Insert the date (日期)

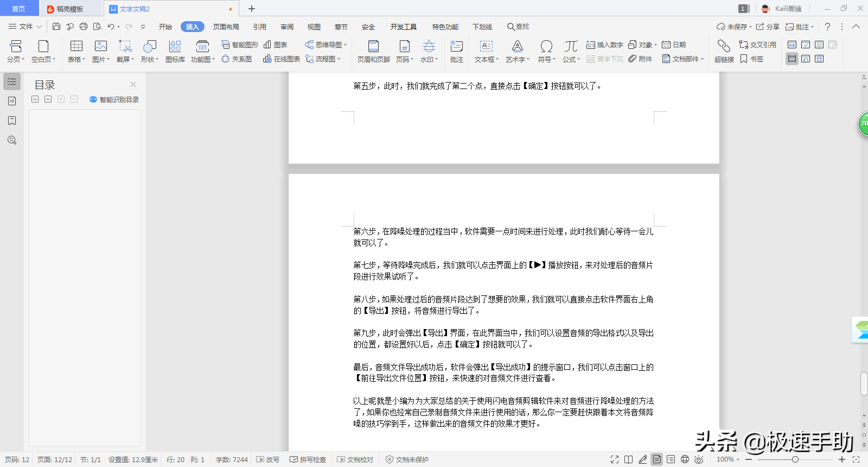click(674, 45)
